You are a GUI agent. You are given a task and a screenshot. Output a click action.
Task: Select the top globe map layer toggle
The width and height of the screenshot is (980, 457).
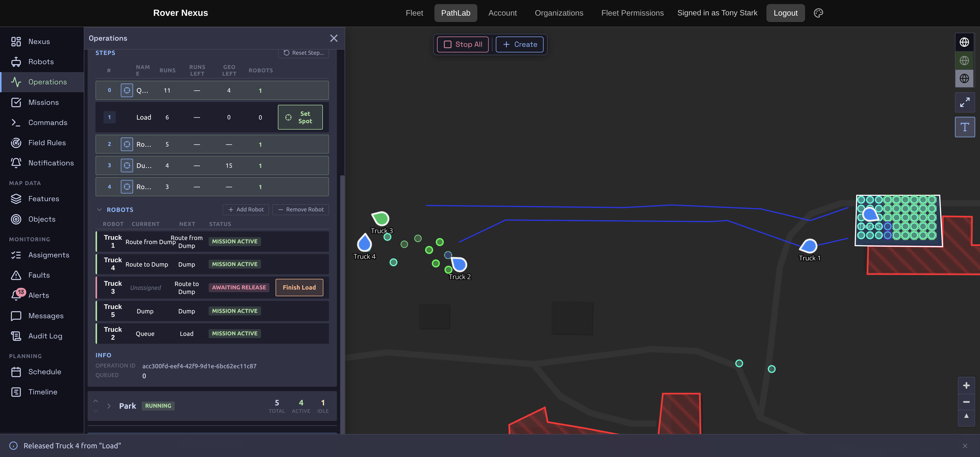click(x=964, y=42)
